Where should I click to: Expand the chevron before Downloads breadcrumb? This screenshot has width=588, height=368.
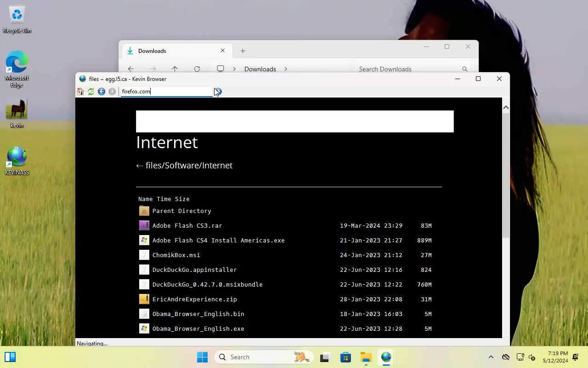[x=234, y=69]
